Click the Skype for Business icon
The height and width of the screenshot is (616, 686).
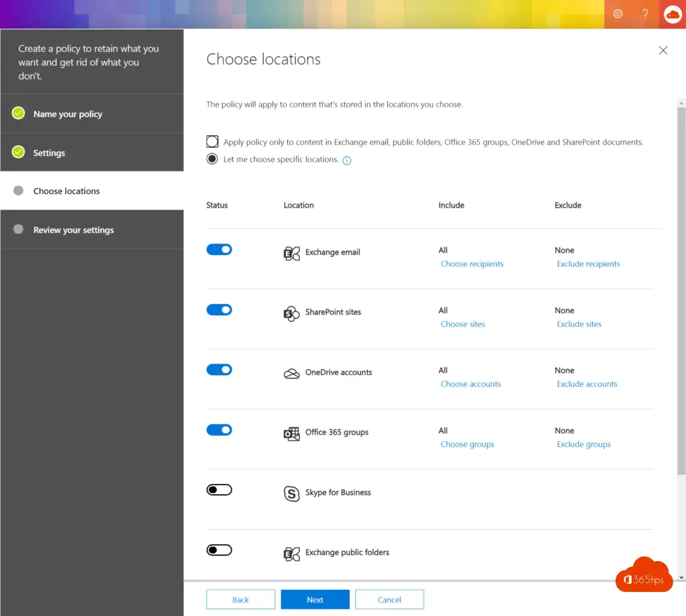tap(291, 493)
